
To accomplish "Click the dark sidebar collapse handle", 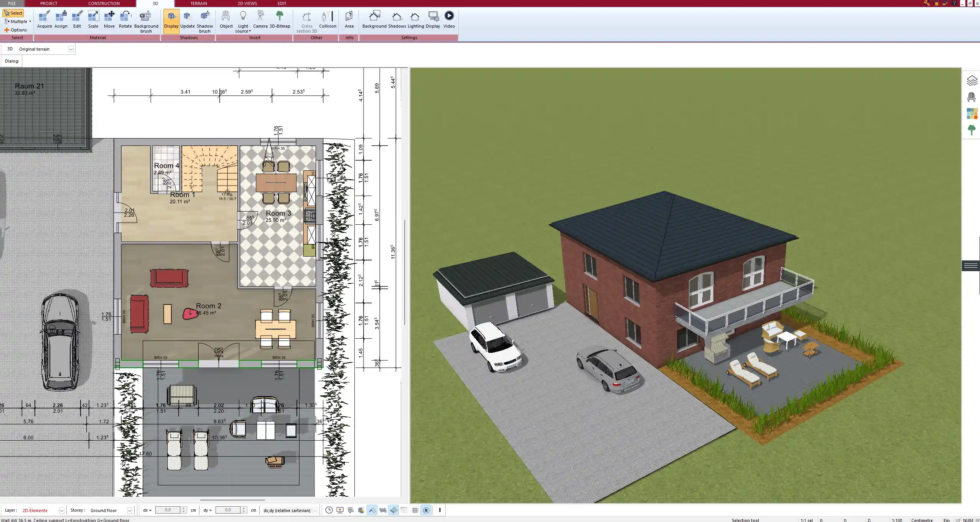I will tap(970, 265).
